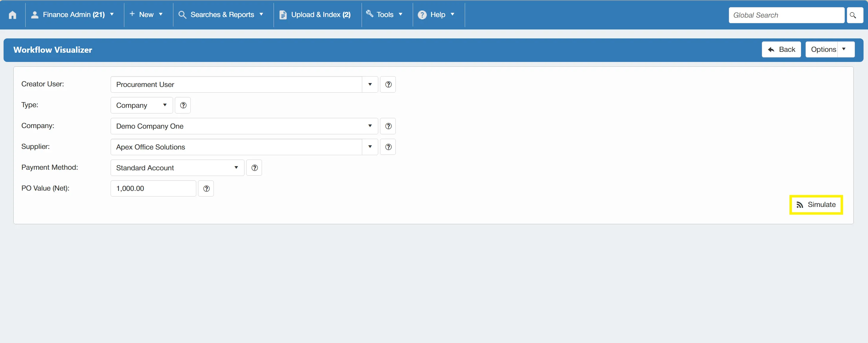Open help for Payment Method field
The width and height of the screenshot is (868, 343).
coord(255,168)
